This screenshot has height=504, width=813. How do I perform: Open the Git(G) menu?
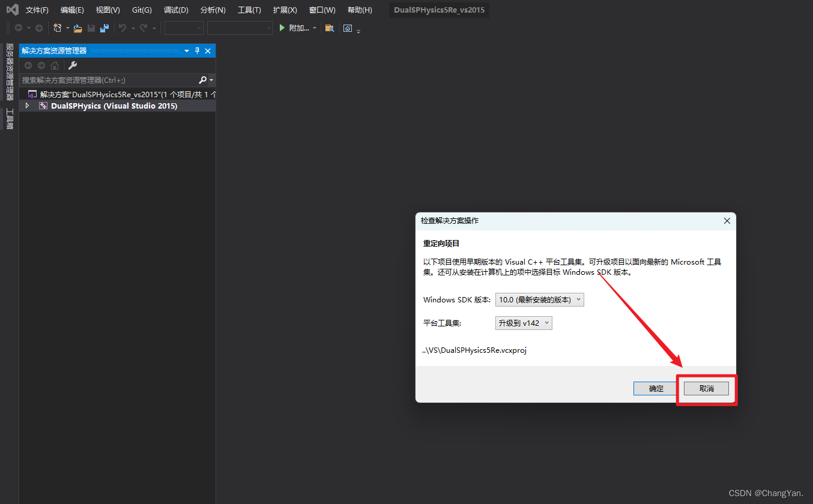142,10
